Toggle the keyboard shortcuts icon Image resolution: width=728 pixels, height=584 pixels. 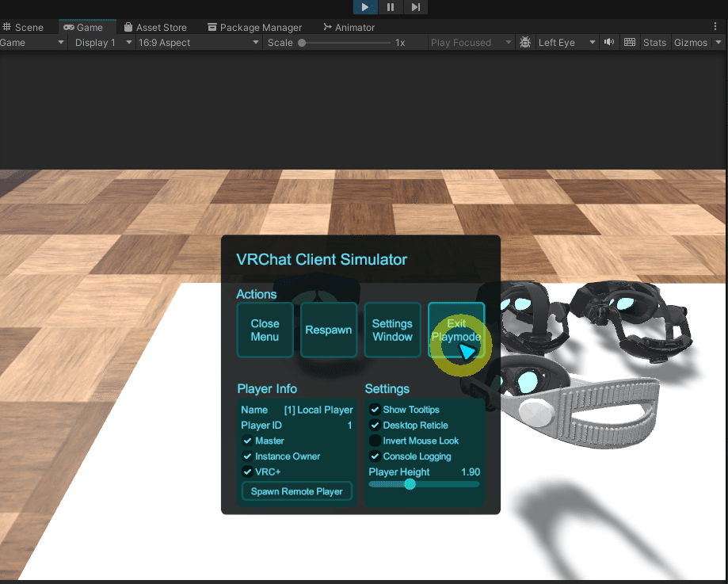coord(630,42)
